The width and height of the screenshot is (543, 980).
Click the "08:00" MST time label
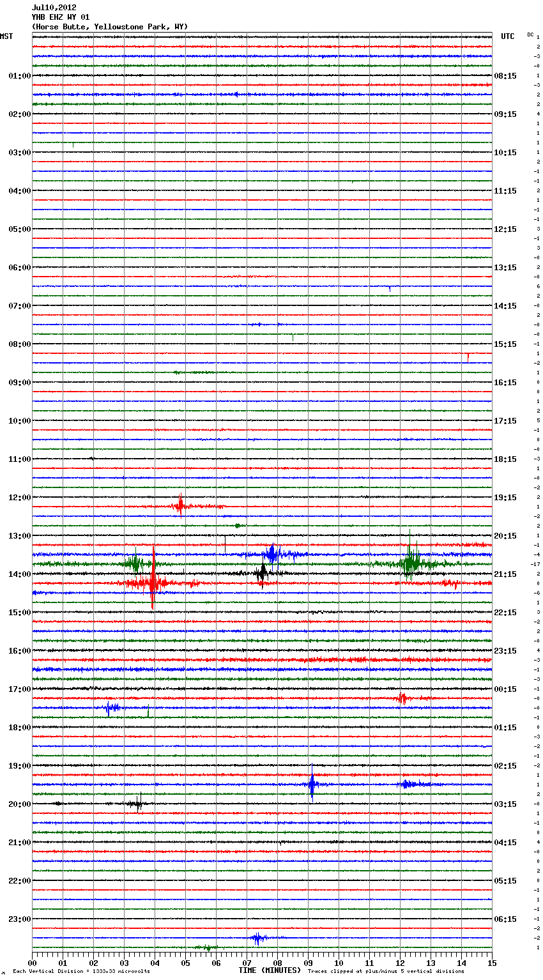coord(19,344)
